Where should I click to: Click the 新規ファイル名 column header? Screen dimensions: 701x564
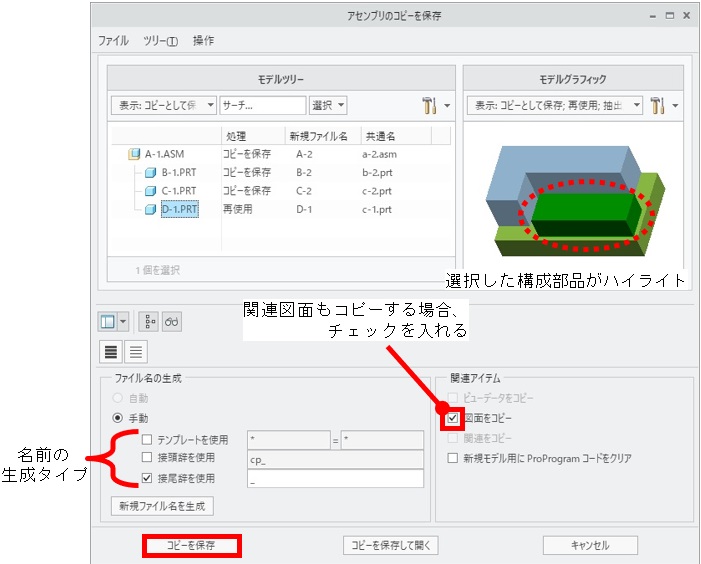pos(323,136)
